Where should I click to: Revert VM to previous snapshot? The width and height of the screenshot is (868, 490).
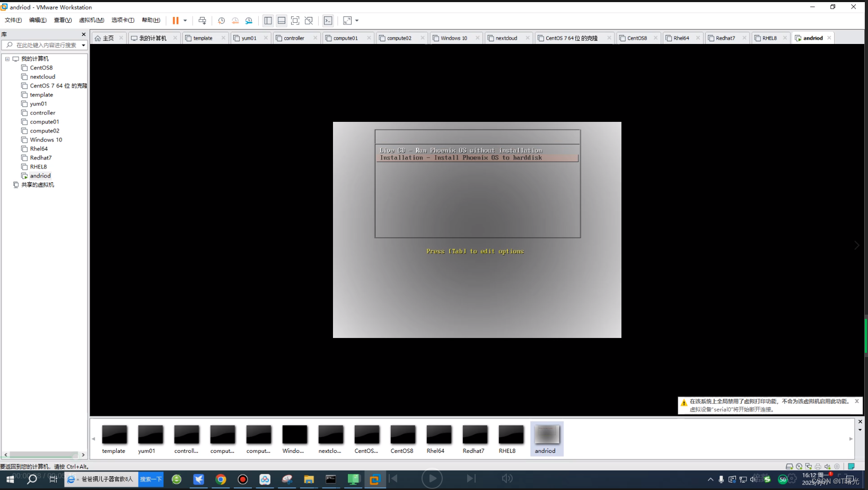pyautogui.click(x=235, y=21)
